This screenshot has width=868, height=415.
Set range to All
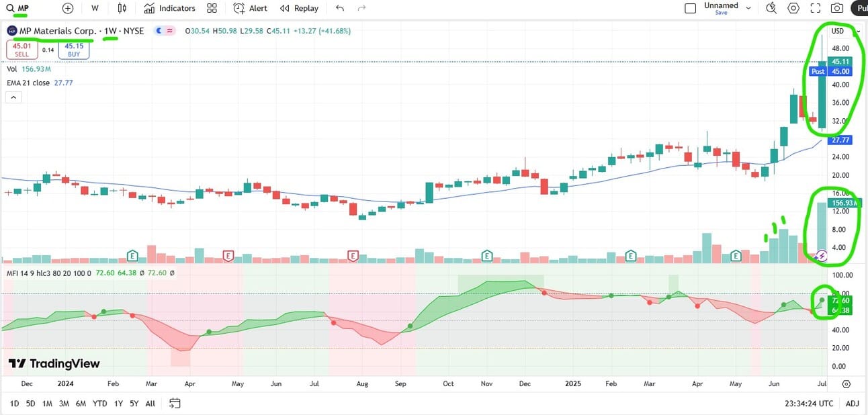pos(150,404)
